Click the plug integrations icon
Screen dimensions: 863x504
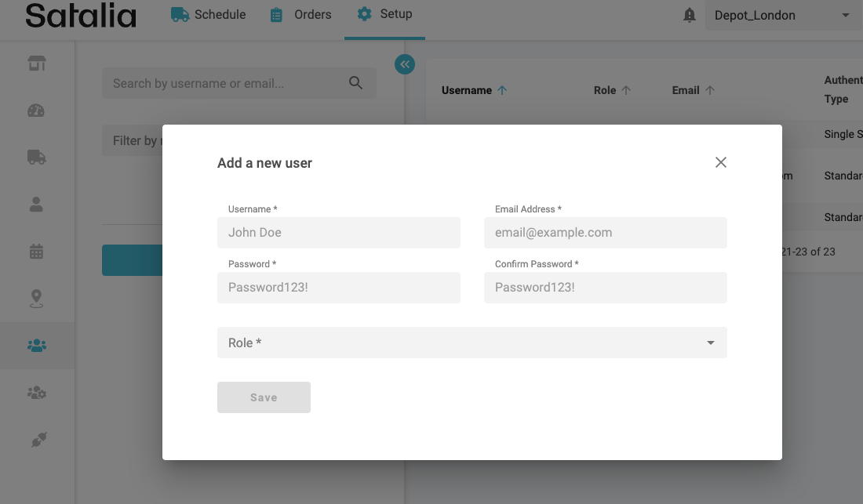(37, 441)
